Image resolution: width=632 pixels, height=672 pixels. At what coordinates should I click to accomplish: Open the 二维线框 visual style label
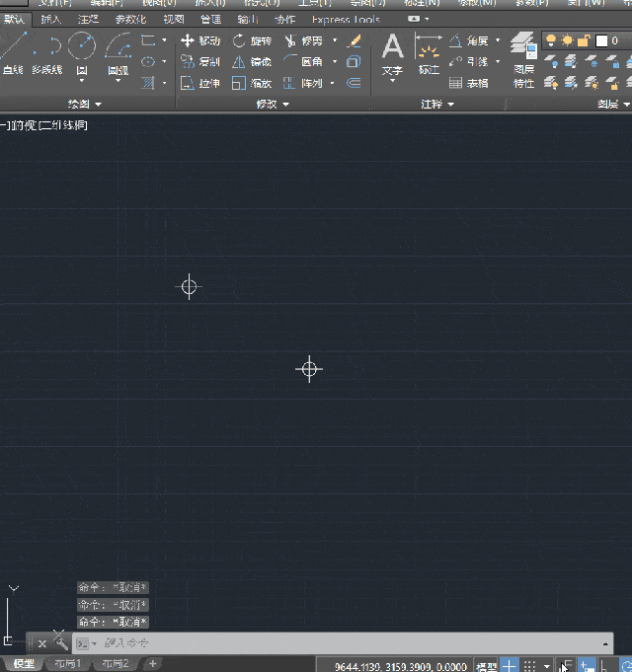[x=64, y=125]
